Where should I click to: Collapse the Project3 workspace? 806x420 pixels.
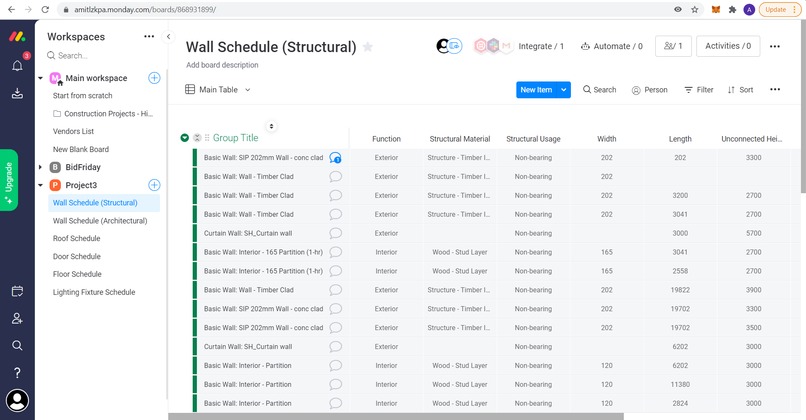coord(40,185)
